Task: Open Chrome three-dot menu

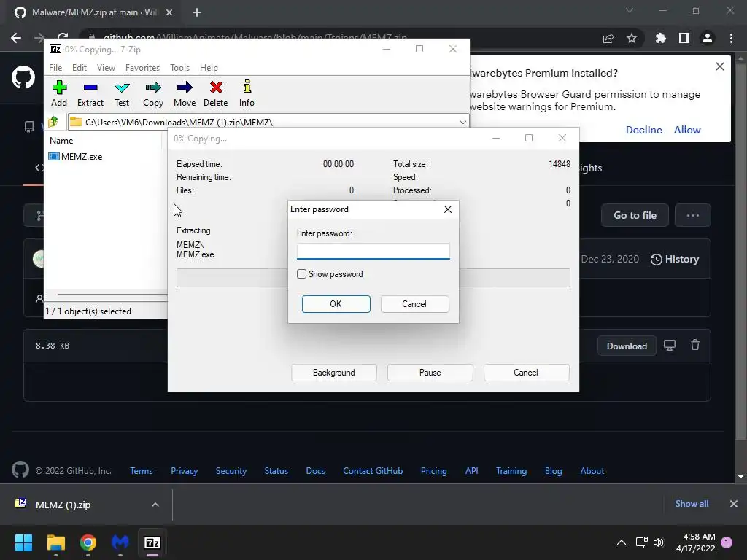Action: click(731, 38)
